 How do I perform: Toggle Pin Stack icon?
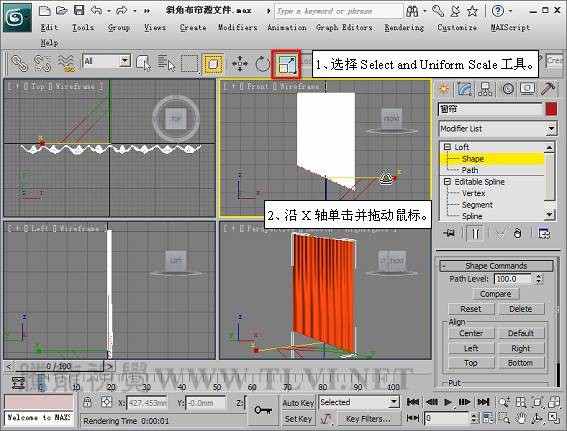click(x=449, y=234)
